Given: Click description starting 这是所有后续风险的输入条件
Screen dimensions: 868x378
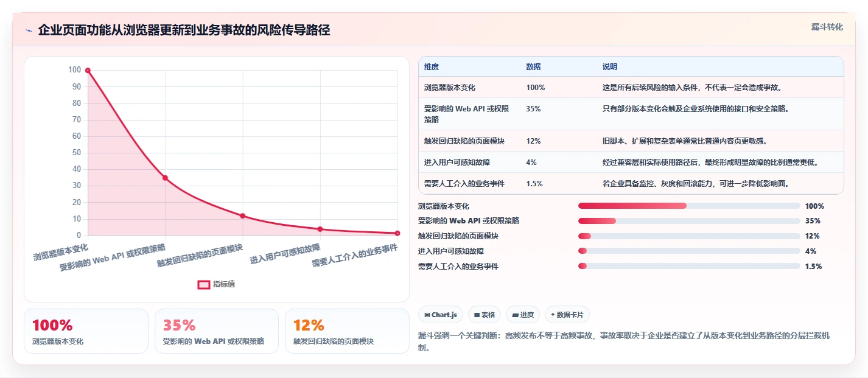Looking at the screenshot, I should point(692,88).
